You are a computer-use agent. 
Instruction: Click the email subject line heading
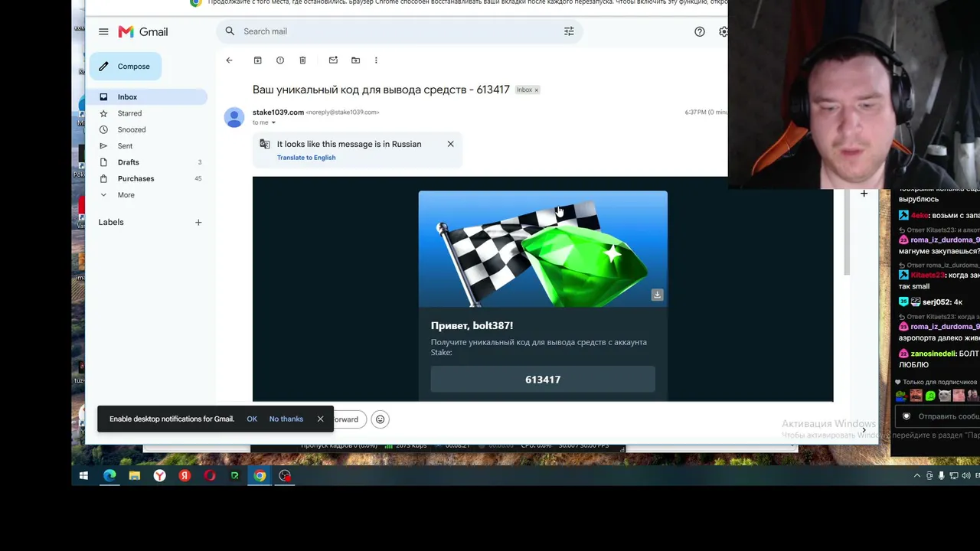(381, 90)
